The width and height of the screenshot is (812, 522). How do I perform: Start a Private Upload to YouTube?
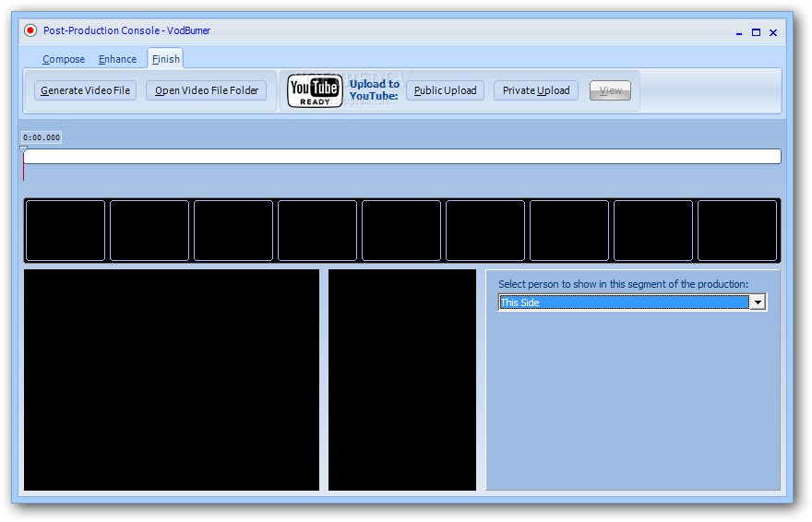coord(536,90)
